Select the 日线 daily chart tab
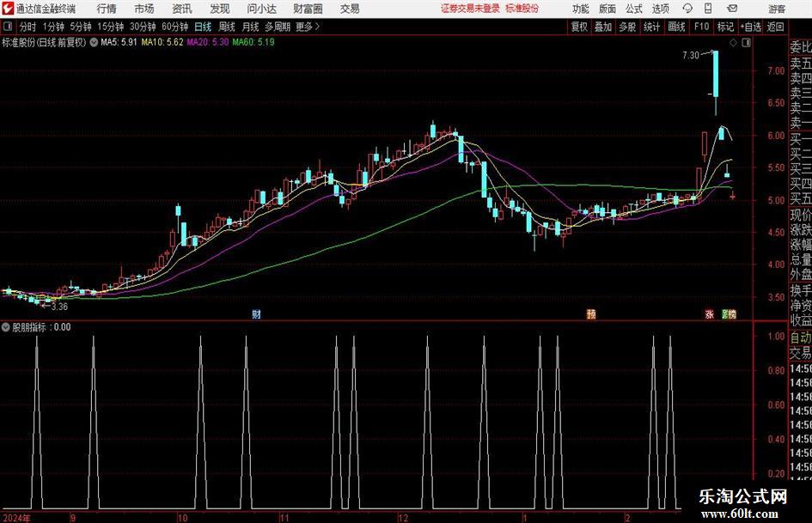812x523 pixels. tap(203, 27)
